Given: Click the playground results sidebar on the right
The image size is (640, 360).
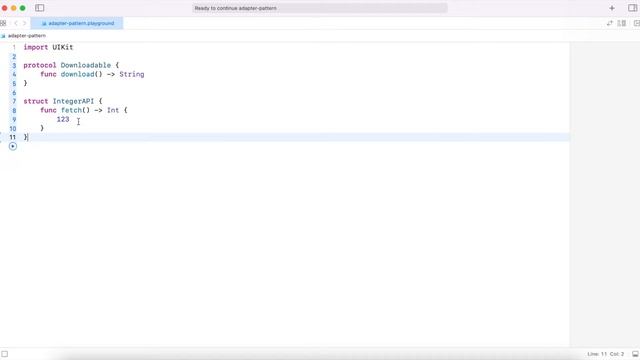Looking at the screenshot, I should (x=604, y=194).
